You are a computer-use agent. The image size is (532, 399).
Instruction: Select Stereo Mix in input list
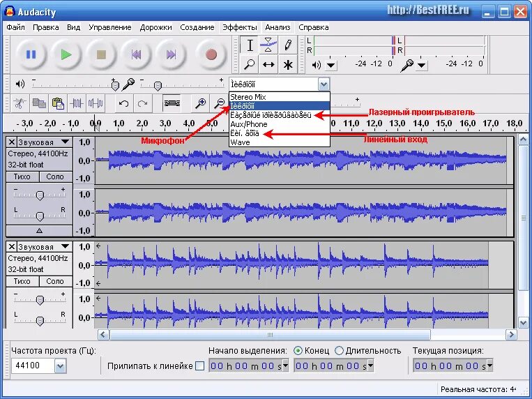coord(280,97)
